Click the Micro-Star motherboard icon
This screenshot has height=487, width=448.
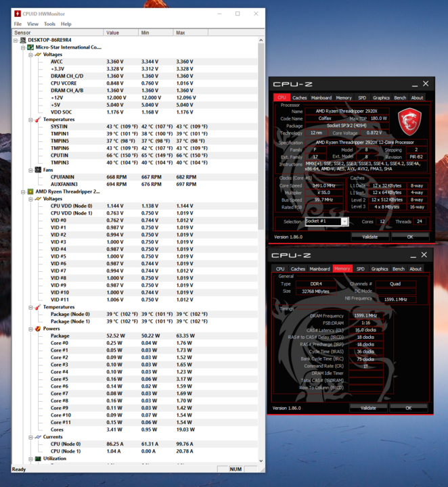pyautogui.click(x=30, y=47)
